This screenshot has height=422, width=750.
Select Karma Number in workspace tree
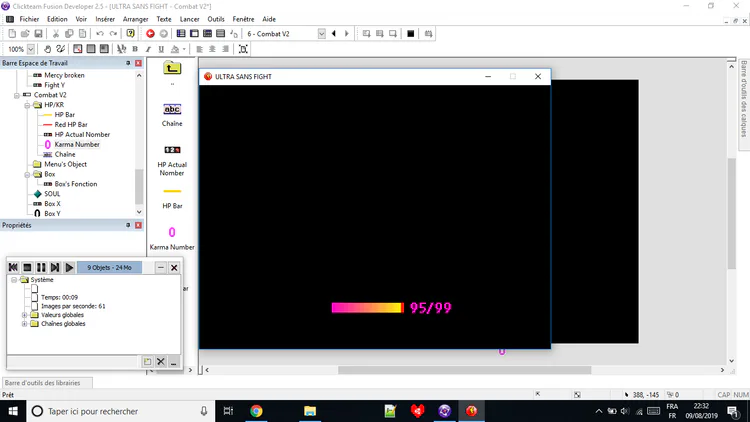click(x=77, y=144)
